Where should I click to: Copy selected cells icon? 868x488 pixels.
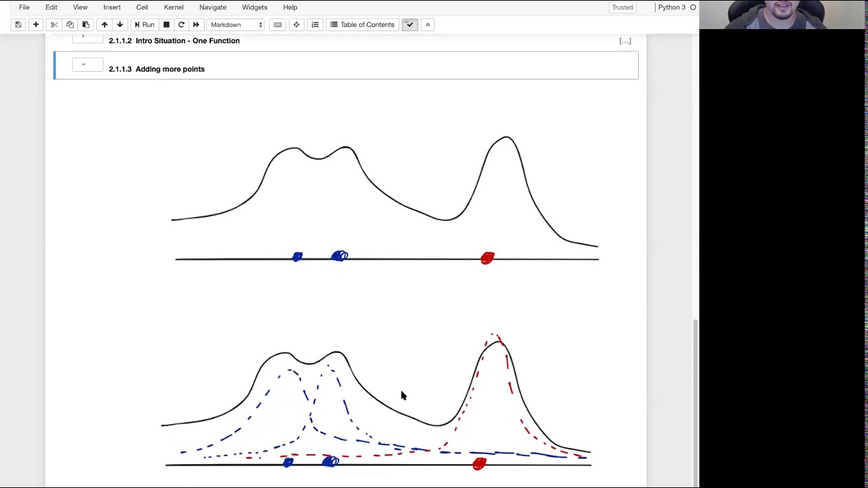click(x=70, y=24)
